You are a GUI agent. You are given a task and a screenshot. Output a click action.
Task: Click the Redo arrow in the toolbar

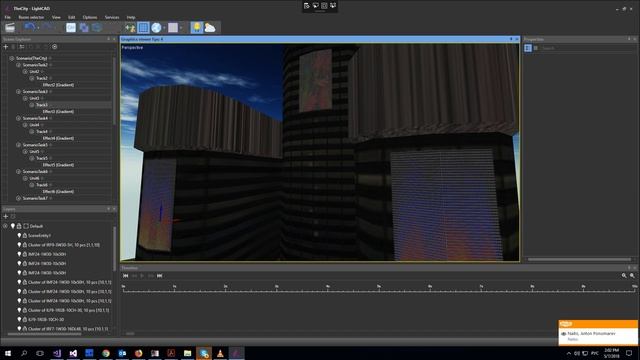[x=47, y=27]
